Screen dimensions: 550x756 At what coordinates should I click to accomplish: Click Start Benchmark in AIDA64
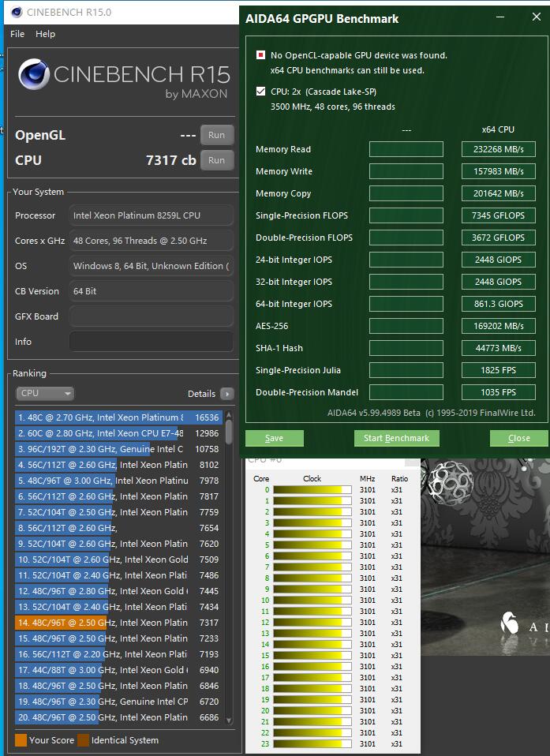[x=396, y=438]
